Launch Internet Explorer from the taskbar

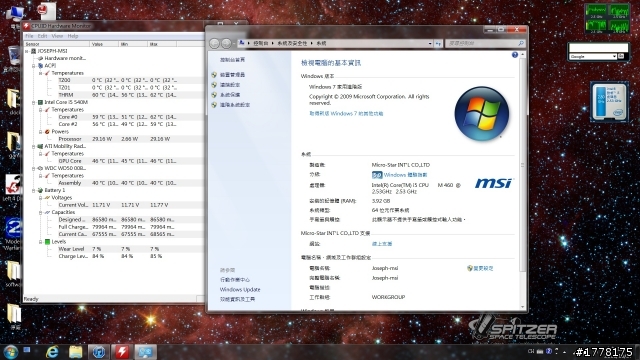click(52, 351)
